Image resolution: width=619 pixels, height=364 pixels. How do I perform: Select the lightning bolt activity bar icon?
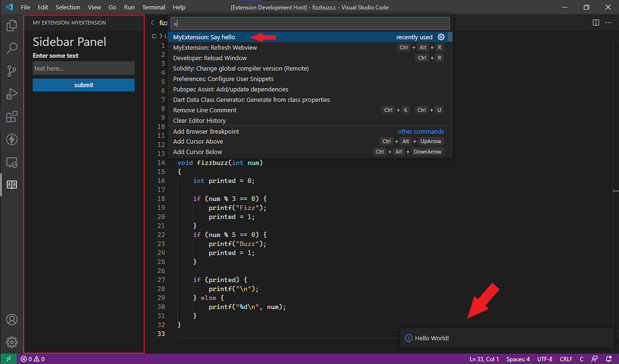tap(11, 139)
